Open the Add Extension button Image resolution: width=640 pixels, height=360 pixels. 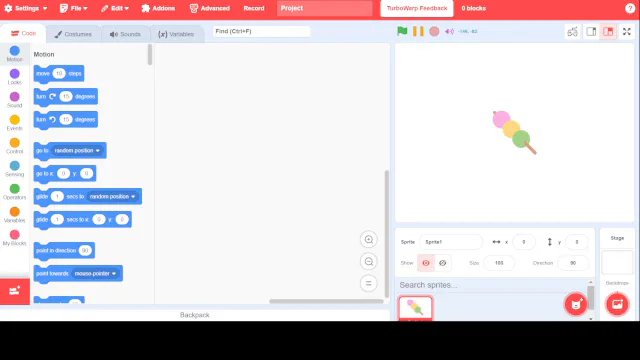click(15, 291)
